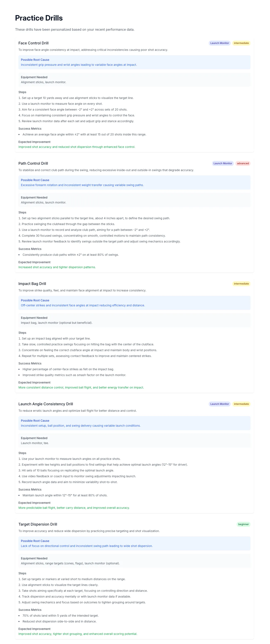The width and height of the screenshot is (270, 644).
Task: Click the intermediate badge on Impact Bag Drill
Action: (241, 284)
